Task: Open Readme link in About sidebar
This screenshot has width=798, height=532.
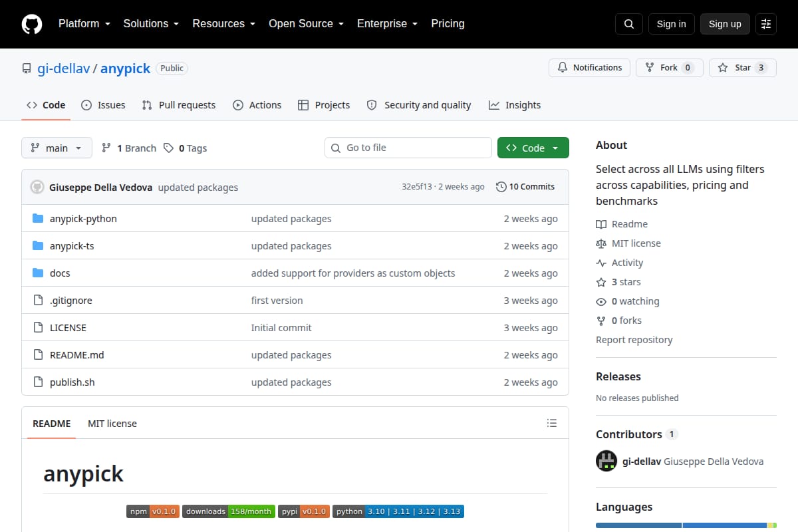Action: point(622,224)
